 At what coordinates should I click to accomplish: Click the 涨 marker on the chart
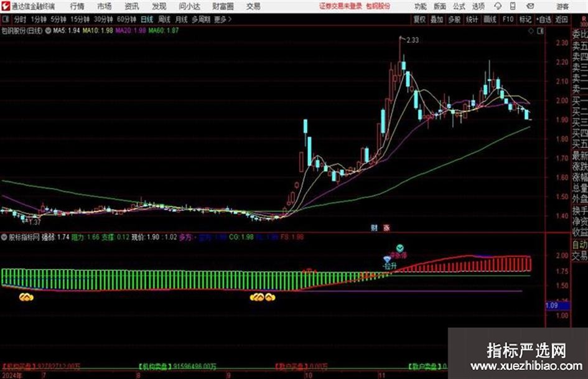[x=386, y=228]
